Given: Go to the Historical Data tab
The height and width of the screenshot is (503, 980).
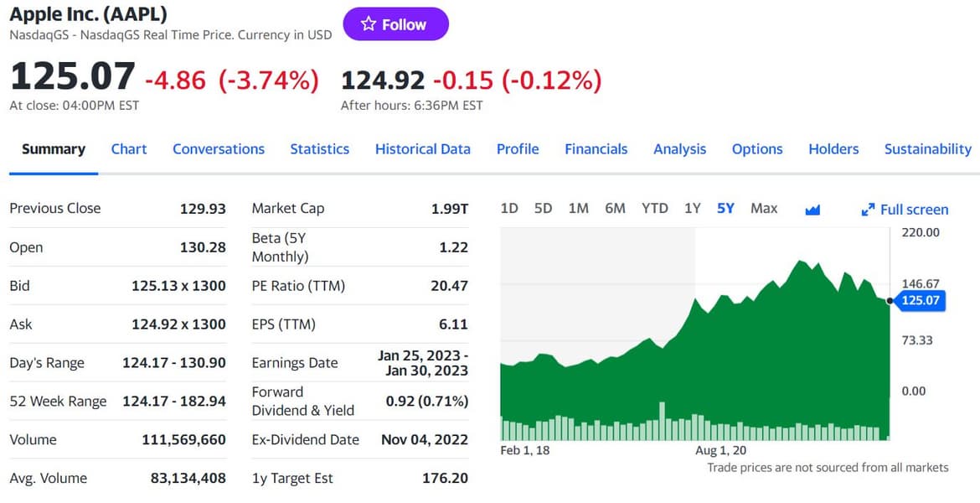Looking at the screenshot, I should [423, 149].
